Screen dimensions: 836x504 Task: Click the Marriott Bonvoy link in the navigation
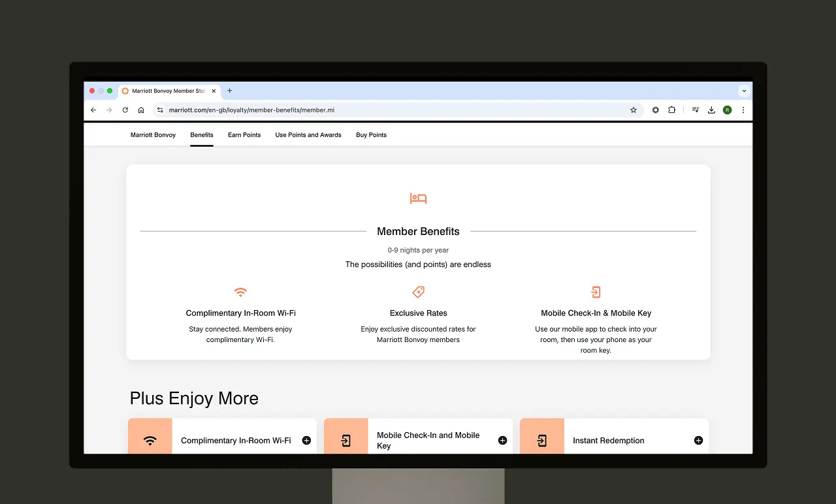153,134
